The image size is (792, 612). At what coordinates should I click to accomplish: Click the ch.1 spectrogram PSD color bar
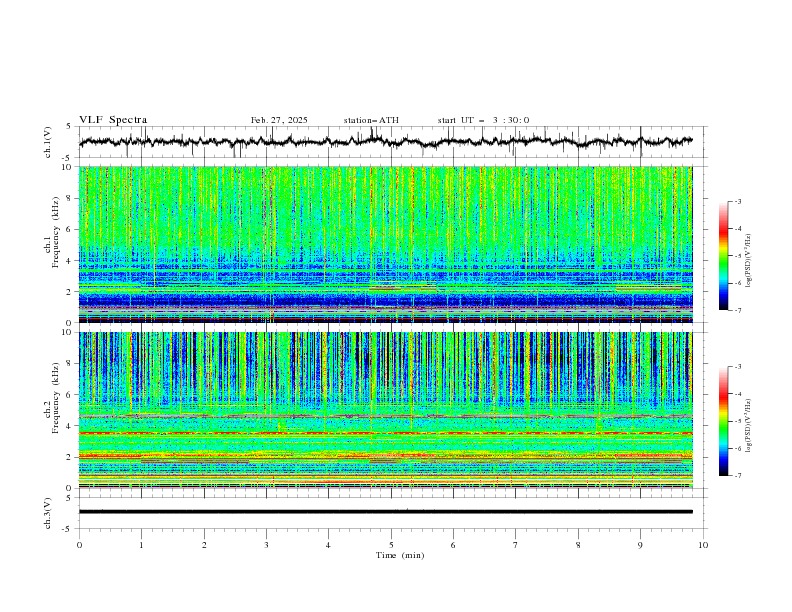pyautogui.click(x=723, y=256)
